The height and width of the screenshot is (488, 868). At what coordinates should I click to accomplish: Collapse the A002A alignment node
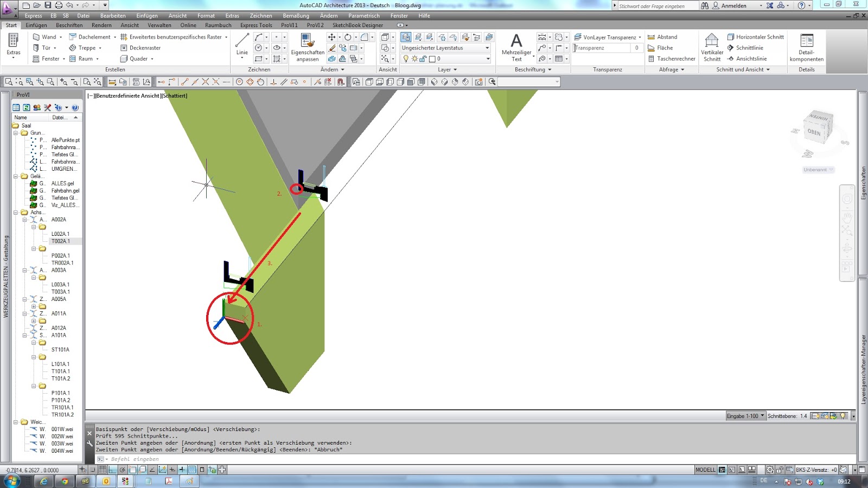(24, 220)
